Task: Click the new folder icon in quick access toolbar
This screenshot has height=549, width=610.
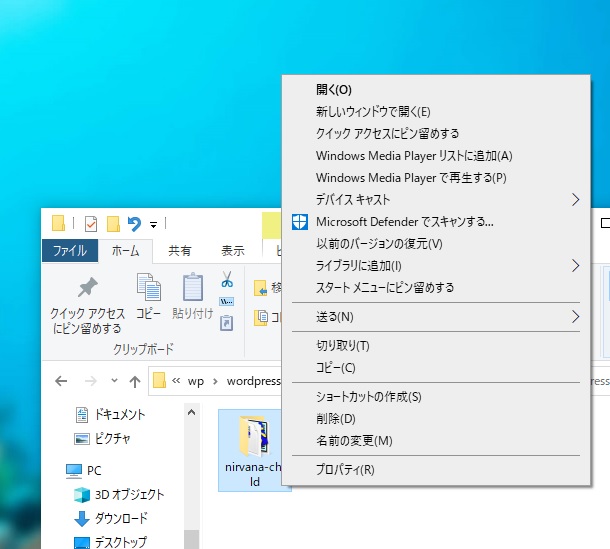Action: (x=113, y=224)
